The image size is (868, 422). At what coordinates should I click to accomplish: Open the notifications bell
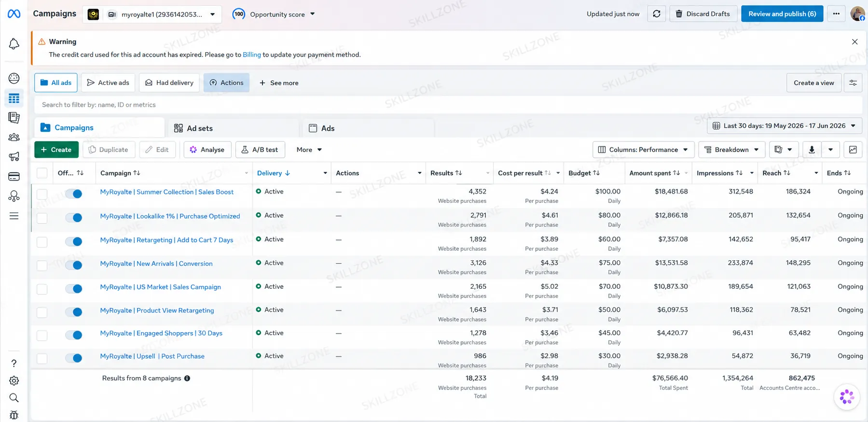(x=14, y=44)
